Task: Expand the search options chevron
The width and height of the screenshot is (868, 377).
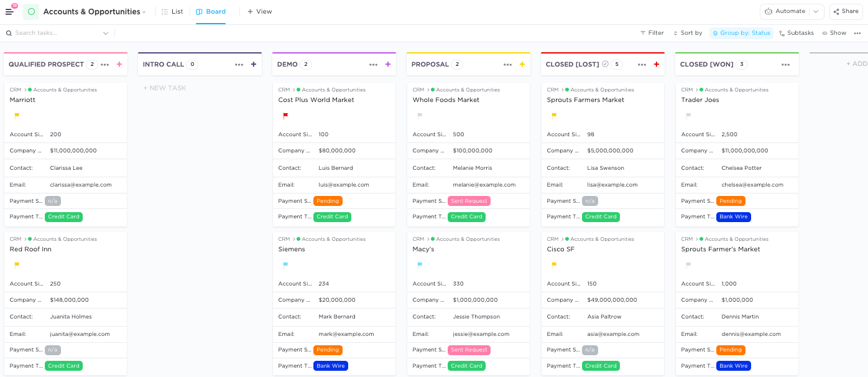Action: [104, 32]
